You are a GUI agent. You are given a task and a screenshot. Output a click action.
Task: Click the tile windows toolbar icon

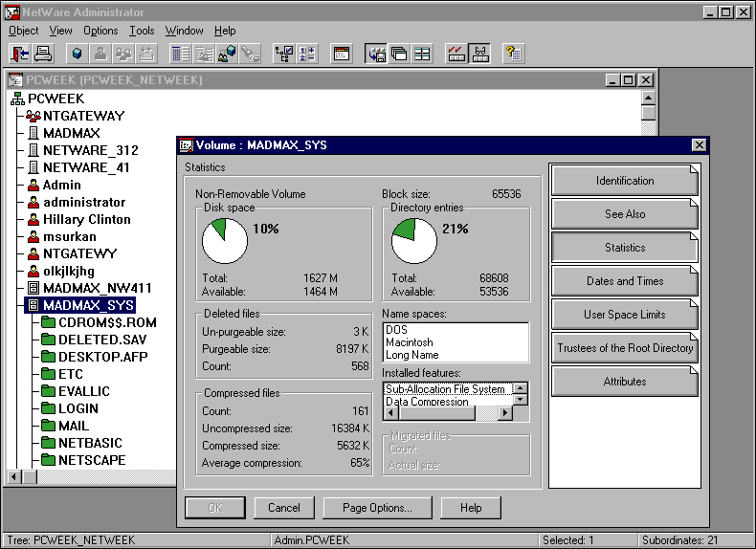422,54
